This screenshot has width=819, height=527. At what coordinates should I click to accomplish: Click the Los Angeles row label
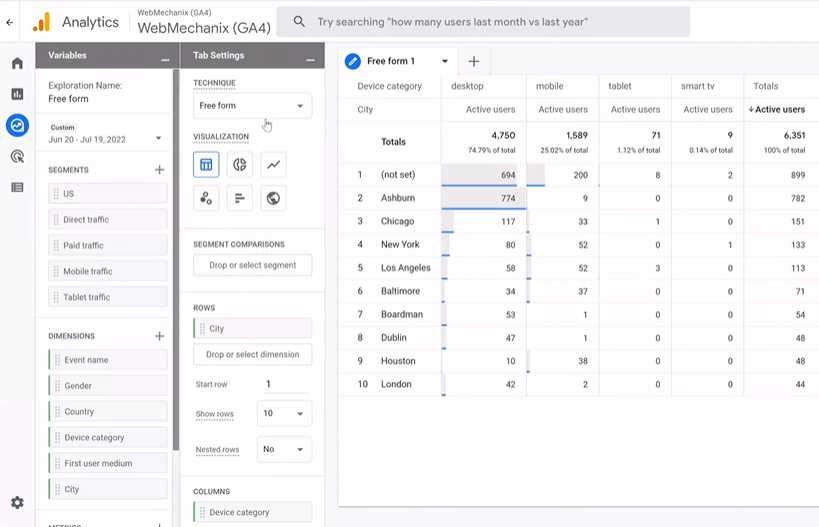click(405, 268)
